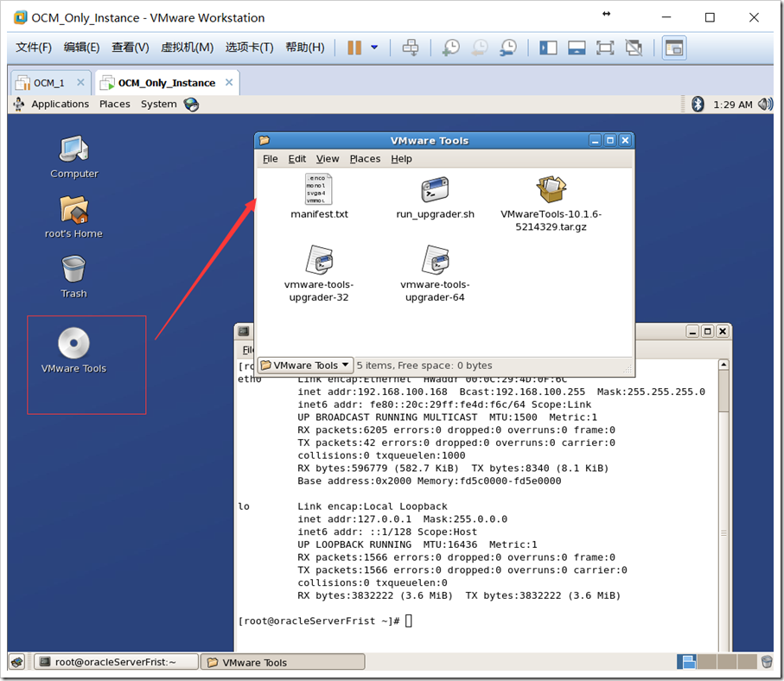Open the 查看(V) menu
This screenshot has height=681, width=784.
tap(130, 48)
